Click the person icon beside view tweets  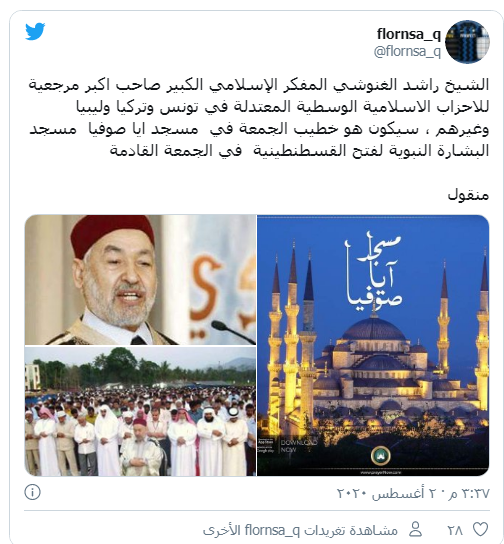pos(415,529)
